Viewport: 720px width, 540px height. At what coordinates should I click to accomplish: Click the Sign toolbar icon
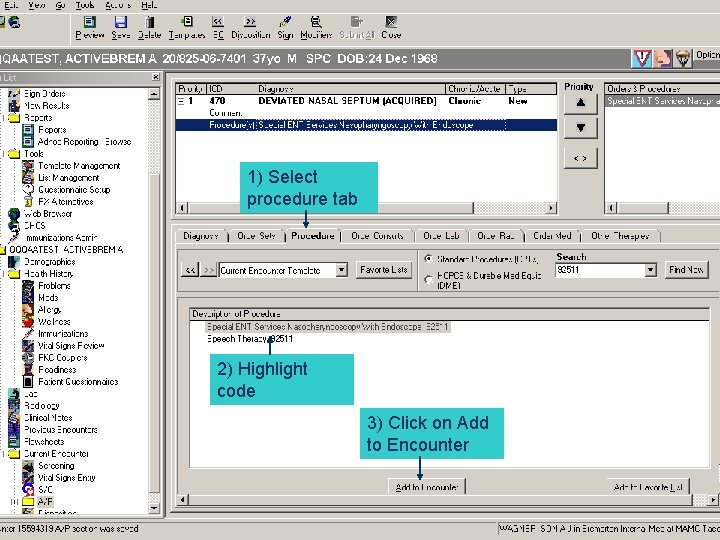tap(285, 28)
